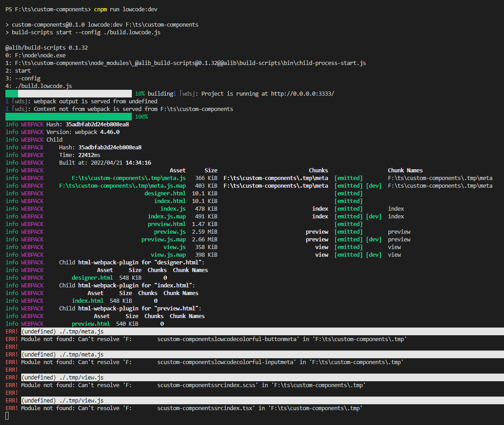The height and width of the screenshot is (425, 504).
Task: Click the green meta.js.map asset path
Action: [x=122, y=186]
